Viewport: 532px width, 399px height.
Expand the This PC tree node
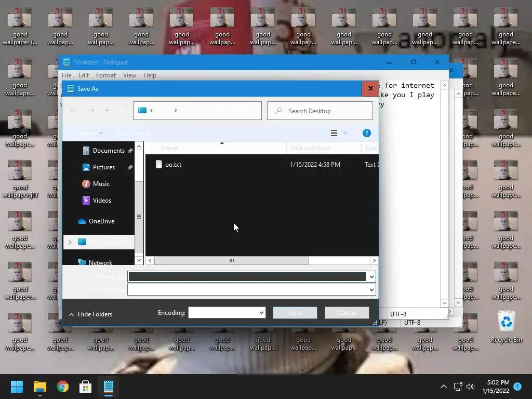point(70,242)
